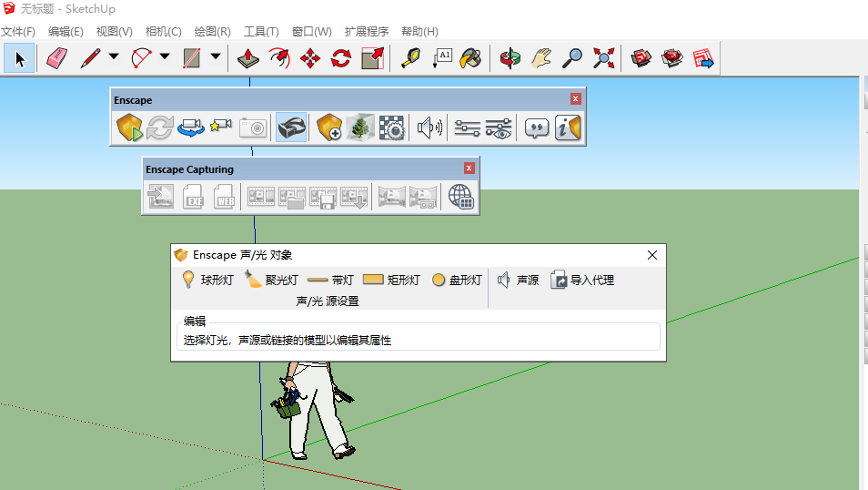
Task: Activate the Push/Pull tool
Action: 248,59
